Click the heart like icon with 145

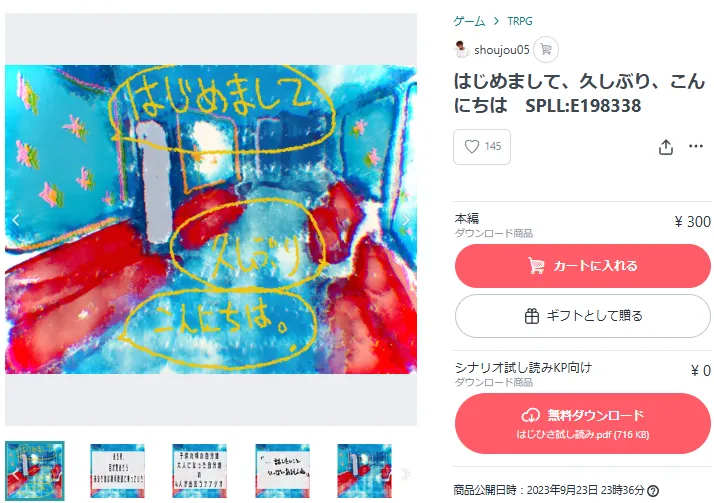[x=482, y=147]
